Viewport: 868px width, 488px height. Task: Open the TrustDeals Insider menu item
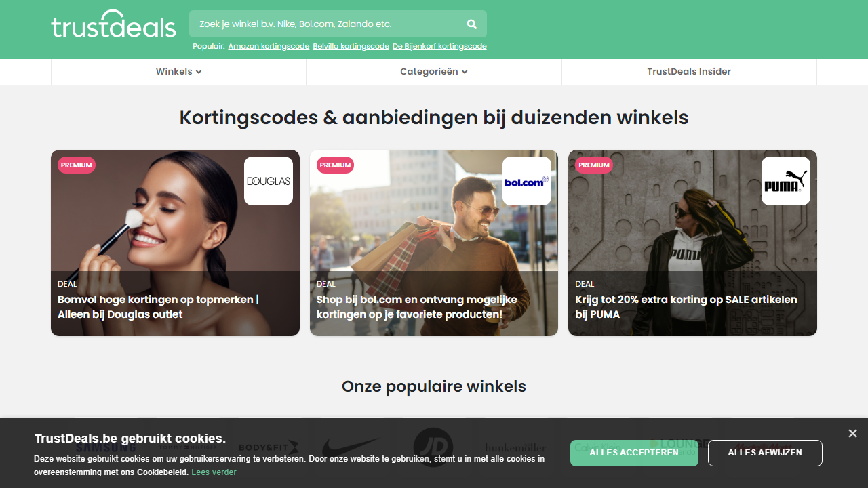pos(689,72)
